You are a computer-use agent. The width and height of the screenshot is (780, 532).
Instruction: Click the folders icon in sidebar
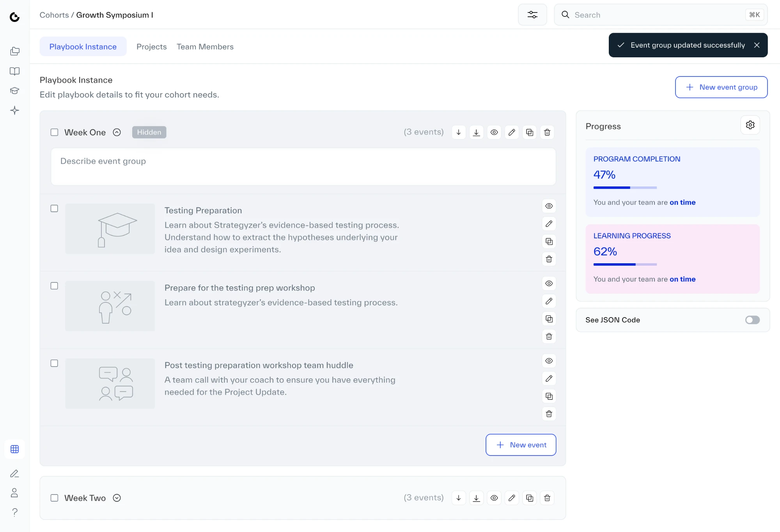click(x=15, y=51)
